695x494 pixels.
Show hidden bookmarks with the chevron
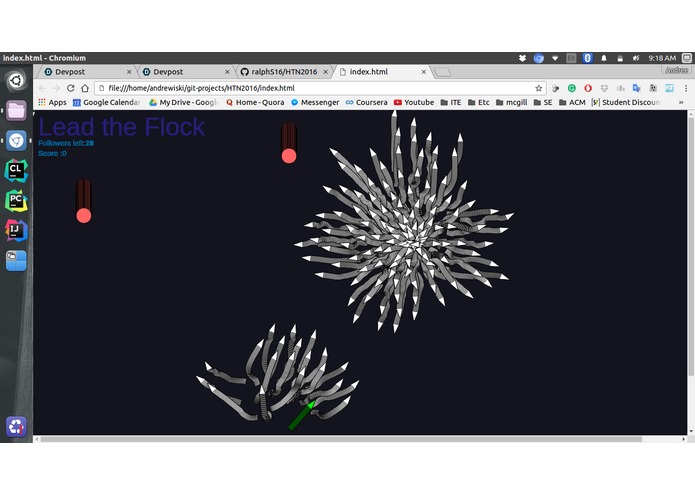[681, 102]
